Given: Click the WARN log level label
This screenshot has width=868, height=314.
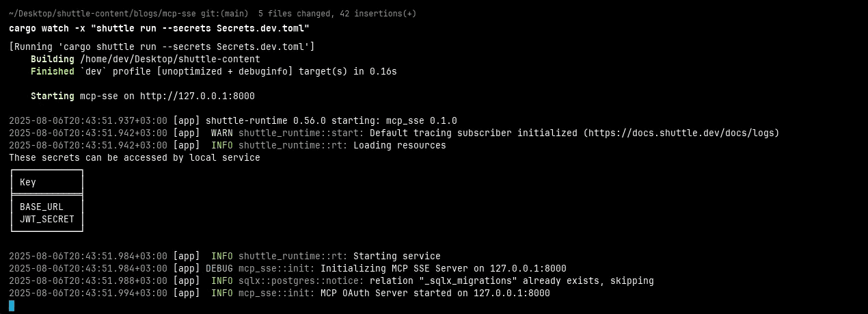Looking at the screenshot, I should (x=221, y=133).
